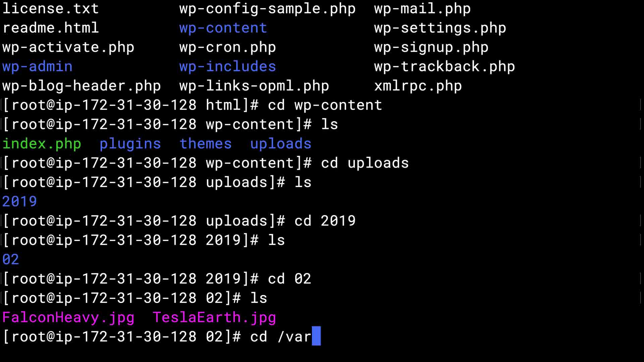Click the wp-includes directory entry
644x362 pixels.
point(227,66)
